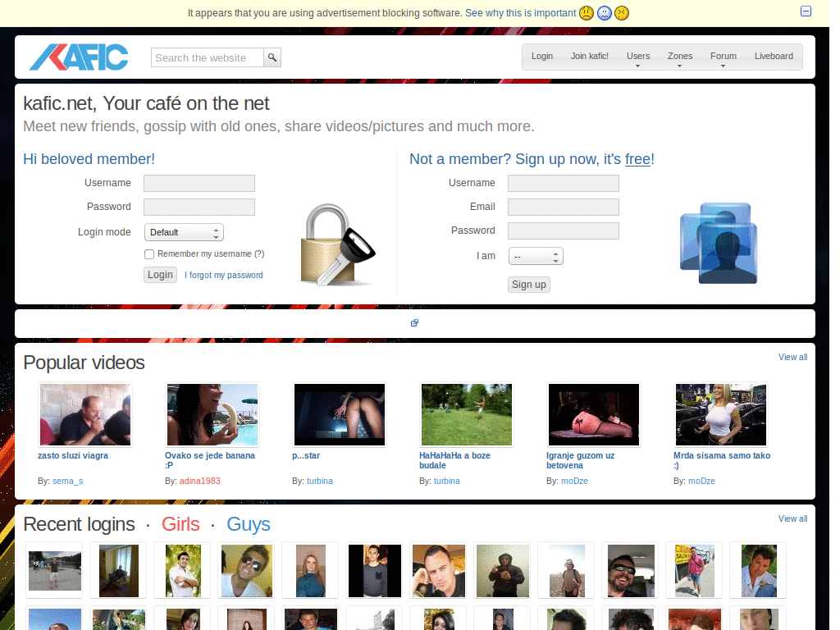Image resolution: width=840 pixels, height=630 pixels.
Task: View all recent logins
Action: click(x=793, y=519)
